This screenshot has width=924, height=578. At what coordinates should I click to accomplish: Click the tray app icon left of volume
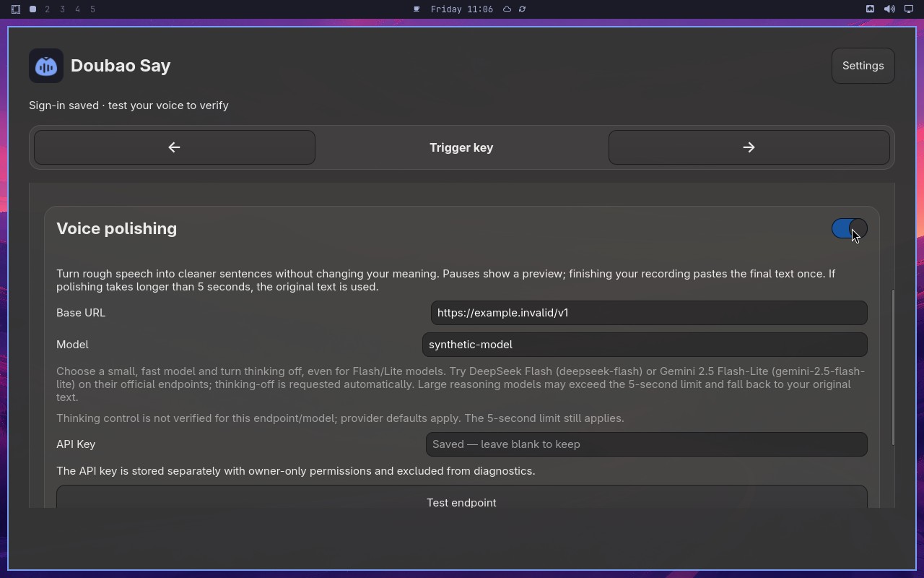870,9
